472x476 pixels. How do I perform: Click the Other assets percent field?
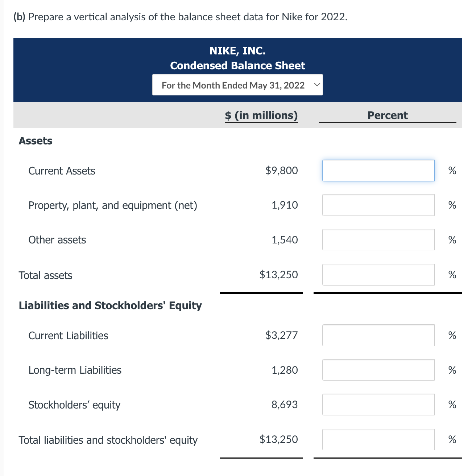tap(378, 239)
